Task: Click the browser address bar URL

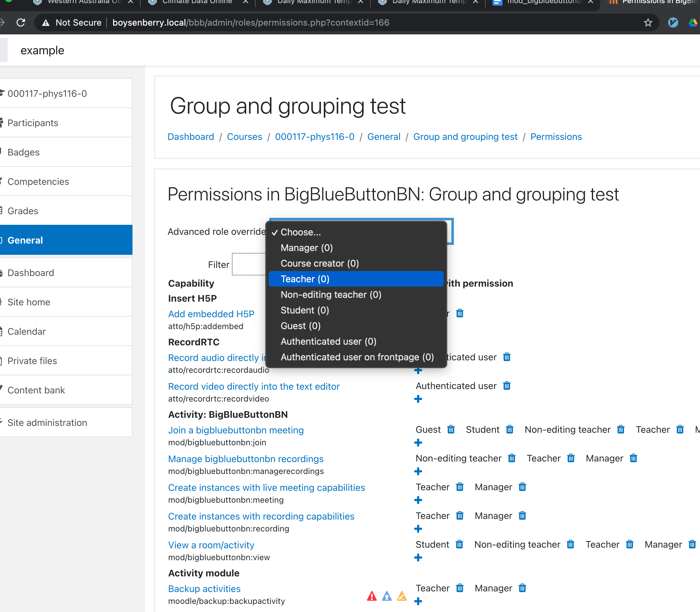Action: (x=251, y=22)
